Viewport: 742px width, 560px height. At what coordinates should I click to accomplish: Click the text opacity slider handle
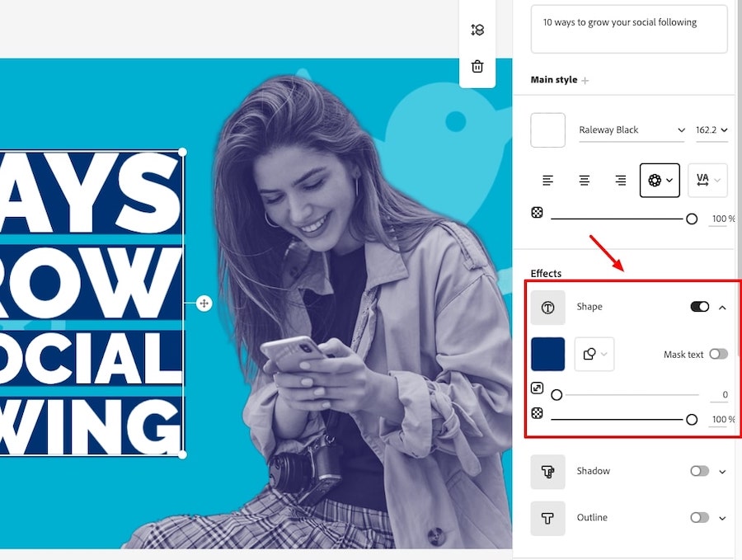click(692, 219)
